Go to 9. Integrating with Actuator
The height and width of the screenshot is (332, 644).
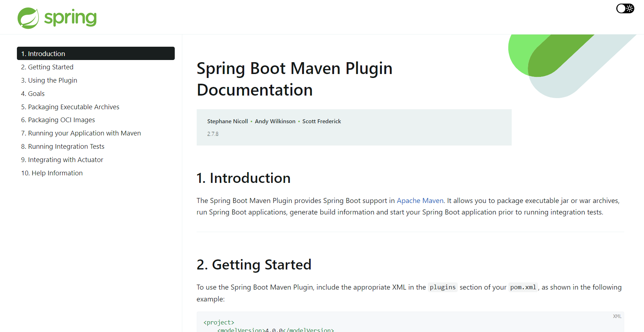(62, 160)
